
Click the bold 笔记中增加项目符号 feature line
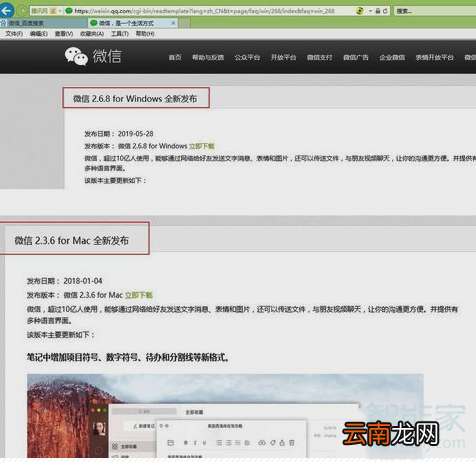click(x=128, y=358)
